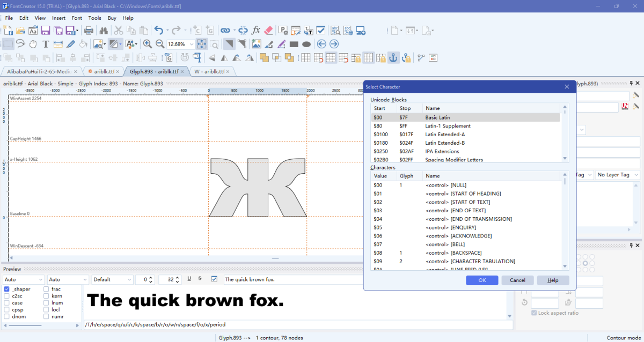The width and height of the screenshot is (644, 342).
Task: Select the Hand pan tool
Action: click(x=32, y=43)
